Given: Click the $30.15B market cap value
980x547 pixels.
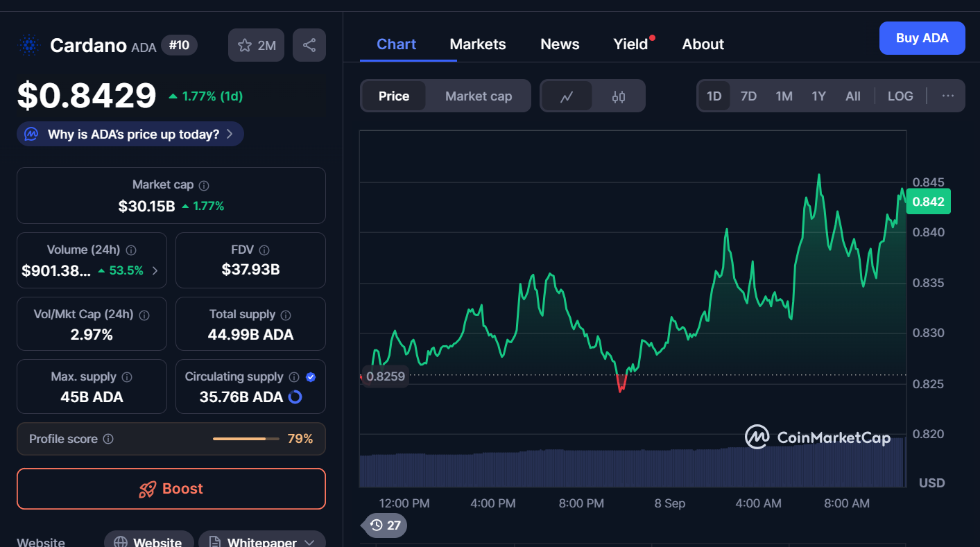Looking at the screenshot, I should pos(146,206).
